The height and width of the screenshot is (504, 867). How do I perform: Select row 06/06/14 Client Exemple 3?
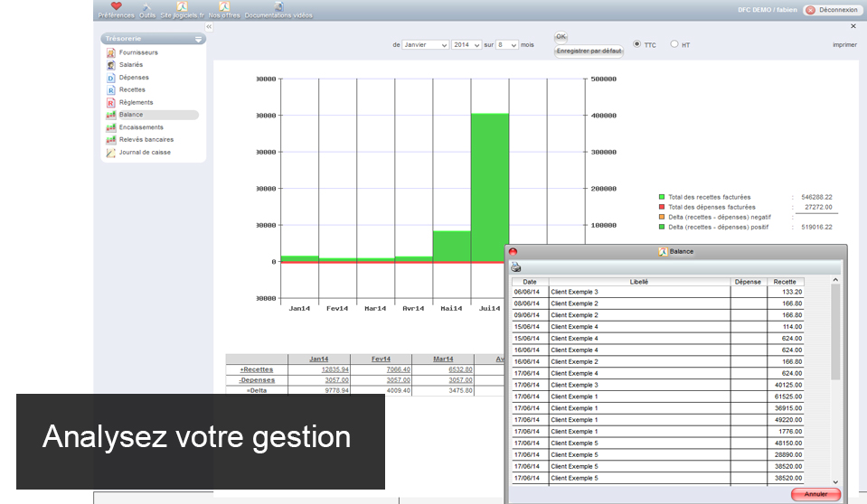click(x=658, y=292)
